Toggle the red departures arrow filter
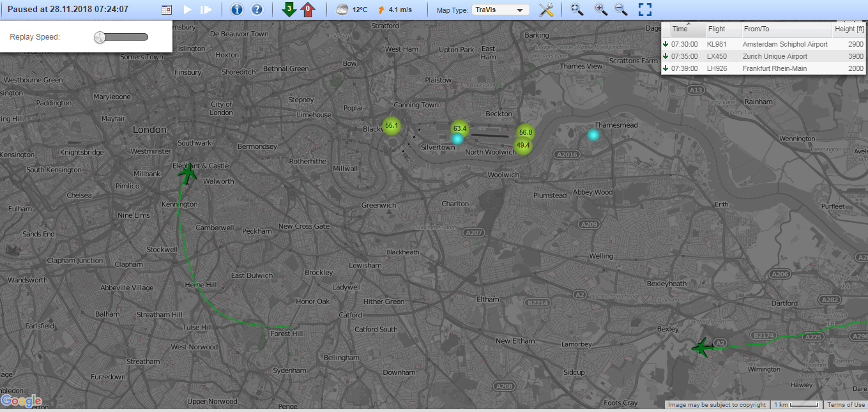This screenshot has height=412, width=868. click(308, 10)
